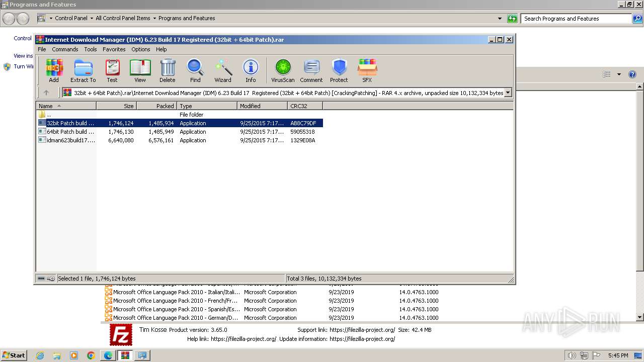Click the programs list scroll down arrow
The height and width of the screenshot is (362, 644).
(x=640, y=317)
